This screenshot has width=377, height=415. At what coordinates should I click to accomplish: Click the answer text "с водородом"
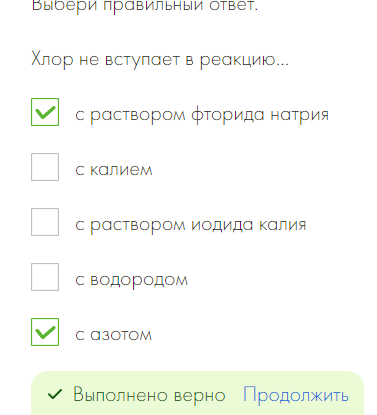(132, 280)
